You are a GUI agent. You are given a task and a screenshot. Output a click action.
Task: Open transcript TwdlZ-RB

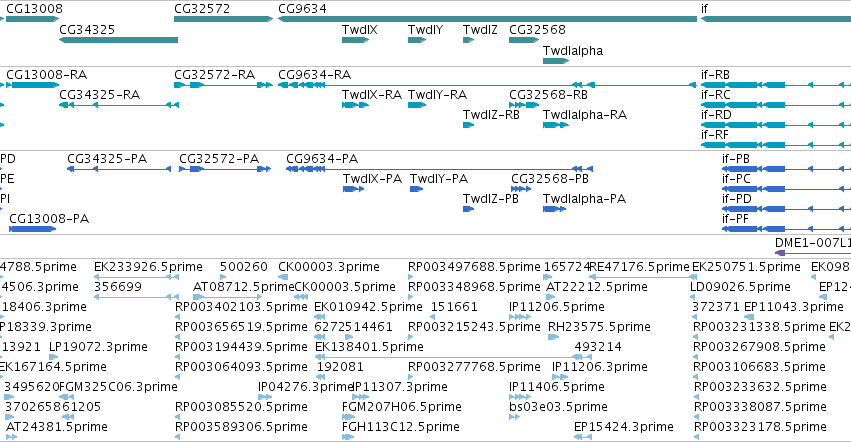click(468, 125)
